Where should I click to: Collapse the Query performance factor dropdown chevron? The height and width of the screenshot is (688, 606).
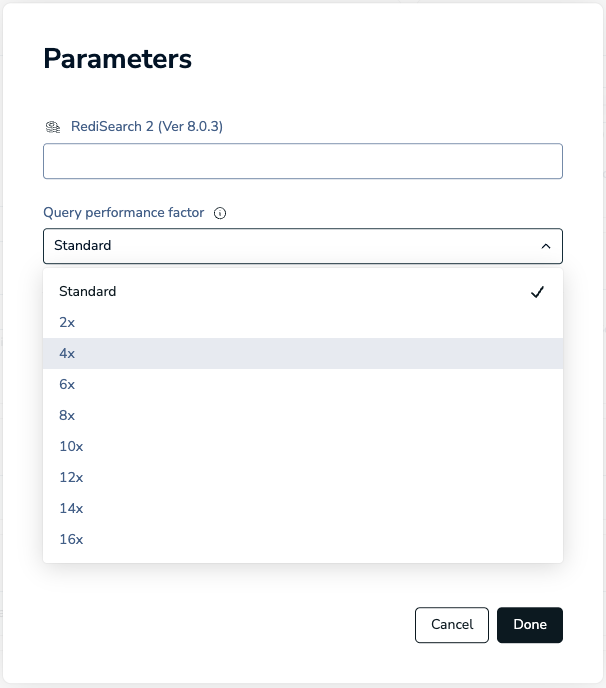click(x=545, y=246)
